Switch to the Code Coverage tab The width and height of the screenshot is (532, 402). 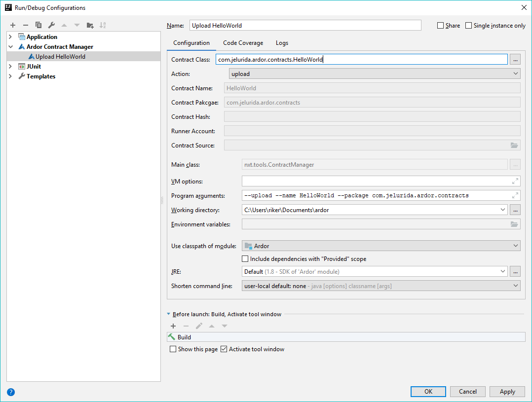click(x=243, y=43)
